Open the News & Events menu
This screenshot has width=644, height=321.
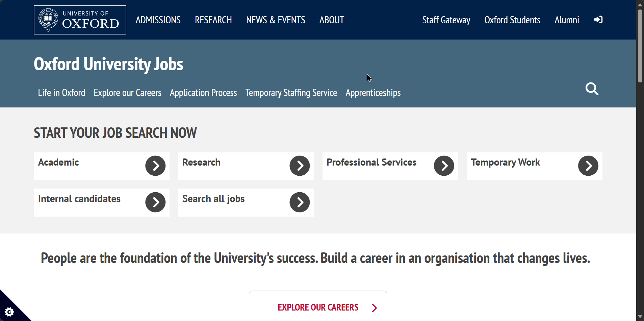(x=276, y=20)
